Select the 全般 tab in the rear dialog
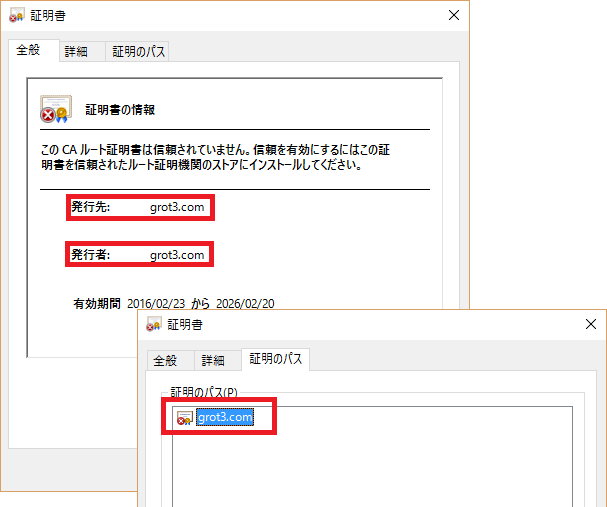 tap(29, 50)
